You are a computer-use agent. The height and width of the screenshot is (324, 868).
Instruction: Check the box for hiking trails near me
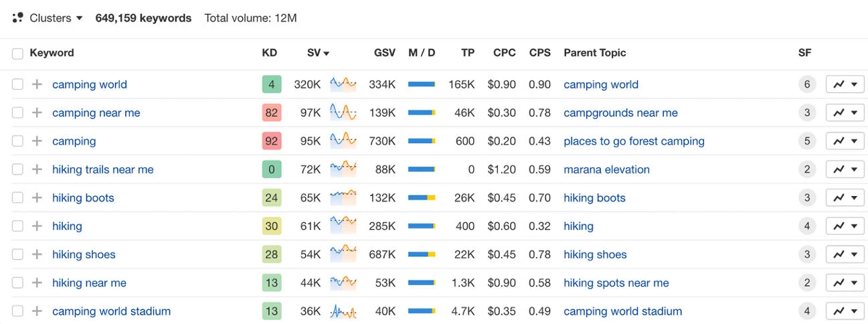tap(17, 169)
